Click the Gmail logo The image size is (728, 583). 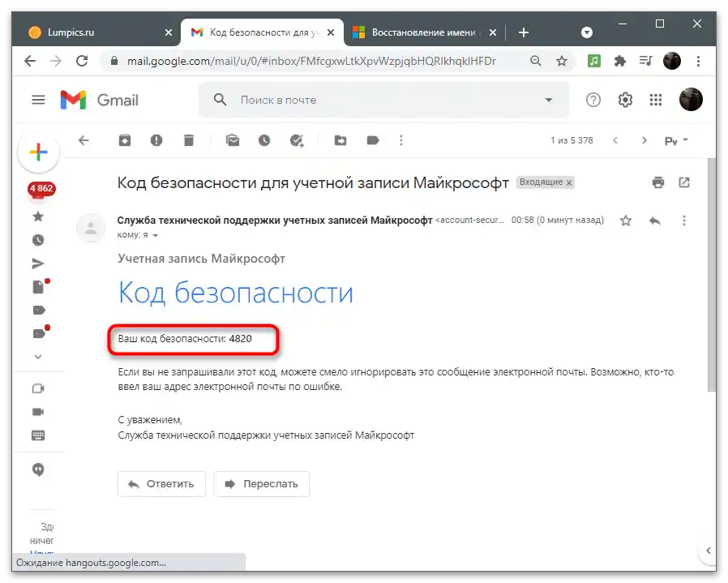point(100,100)
